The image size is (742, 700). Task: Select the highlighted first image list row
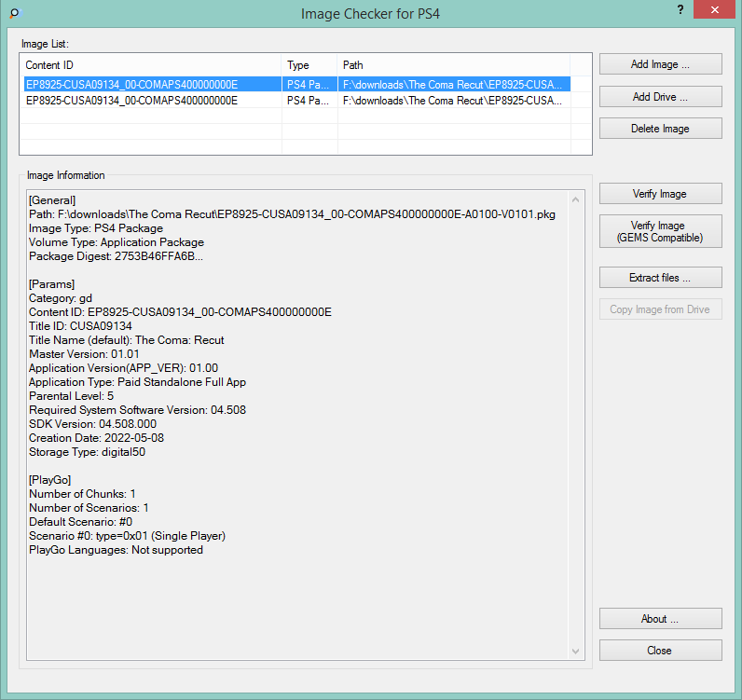[x=297, y=84]
